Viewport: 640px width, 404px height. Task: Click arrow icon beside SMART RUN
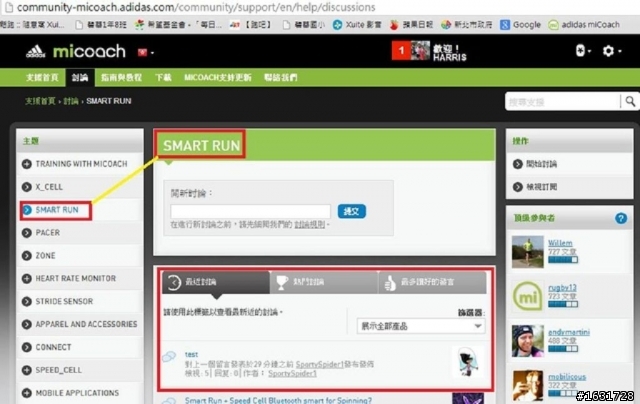pyautogui.click(x=27, y=210)
